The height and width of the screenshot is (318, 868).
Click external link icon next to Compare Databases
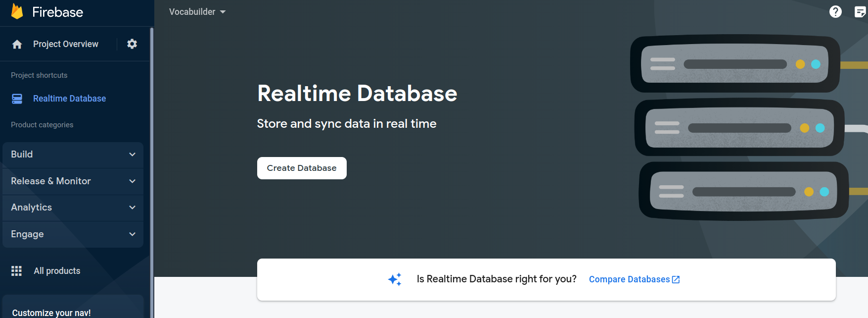coord(676,280)
